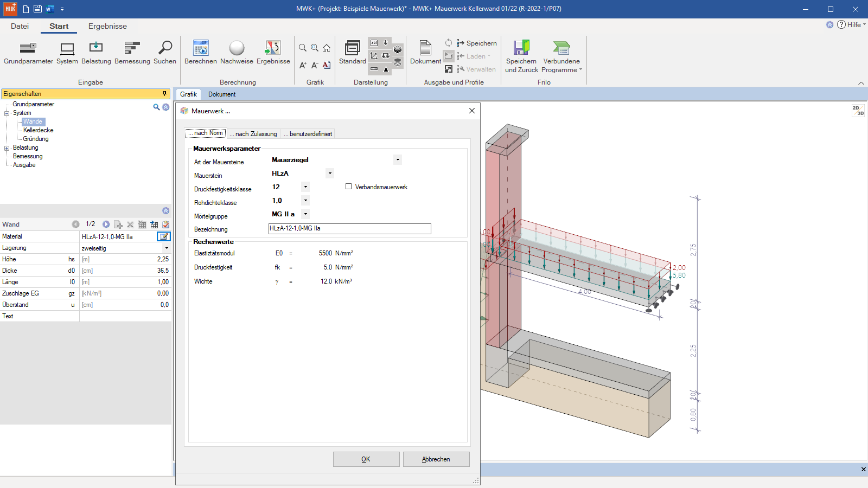Open the Druckfestigkeitsklasse dropdown

pos(305,187)
